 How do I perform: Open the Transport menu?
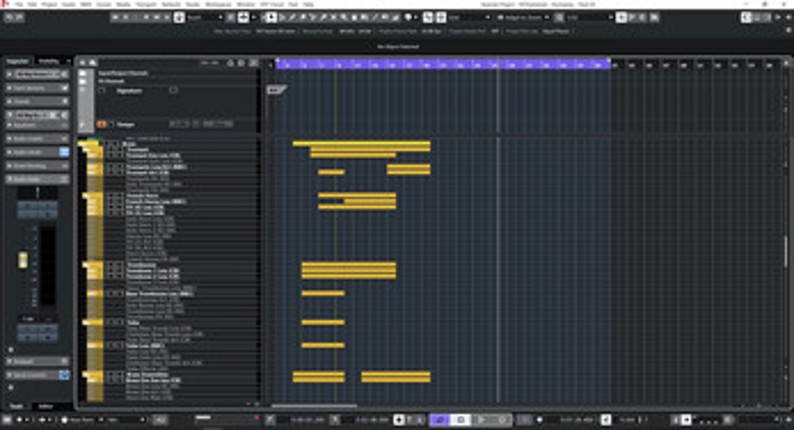[146, 4]
